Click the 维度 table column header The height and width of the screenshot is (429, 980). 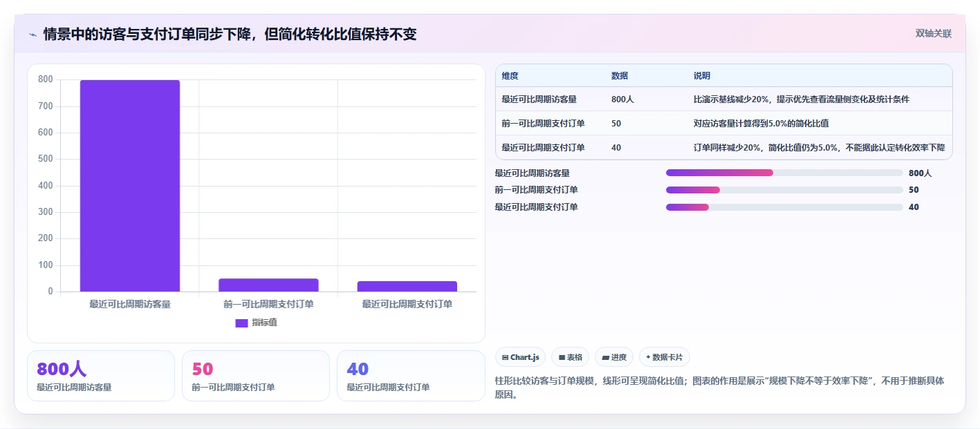(x=510, y=76)
